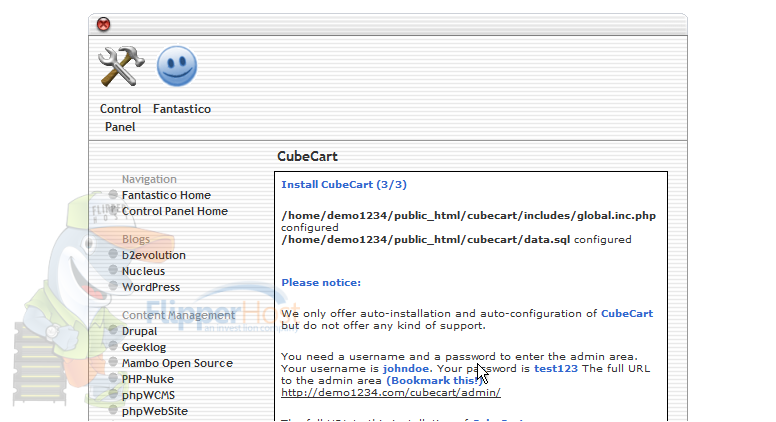Click the data.sql path text
Screen dimensions: 776x422
426,239
